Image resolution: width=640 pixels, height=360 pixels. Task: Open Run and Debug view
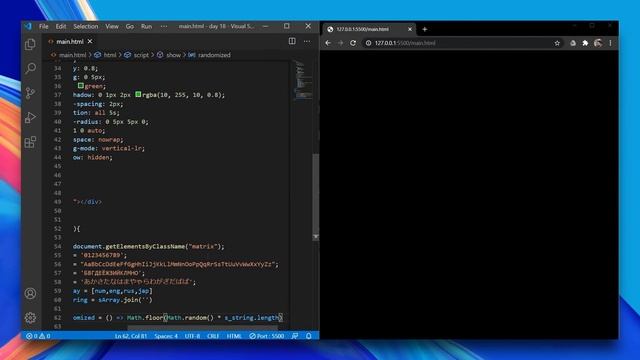[x=30, y=118]
